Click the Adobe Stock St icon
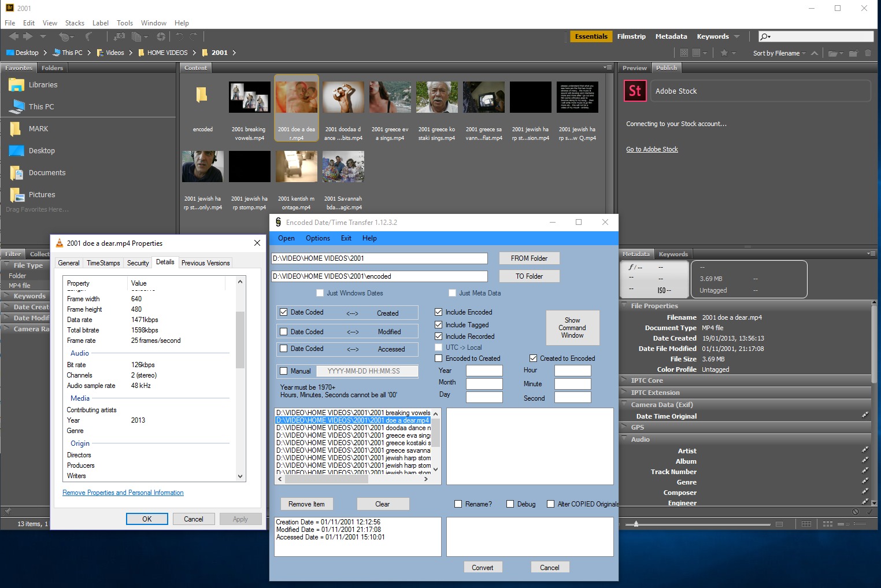The height and width of the screenshot is (588, 881). [635, 91]
